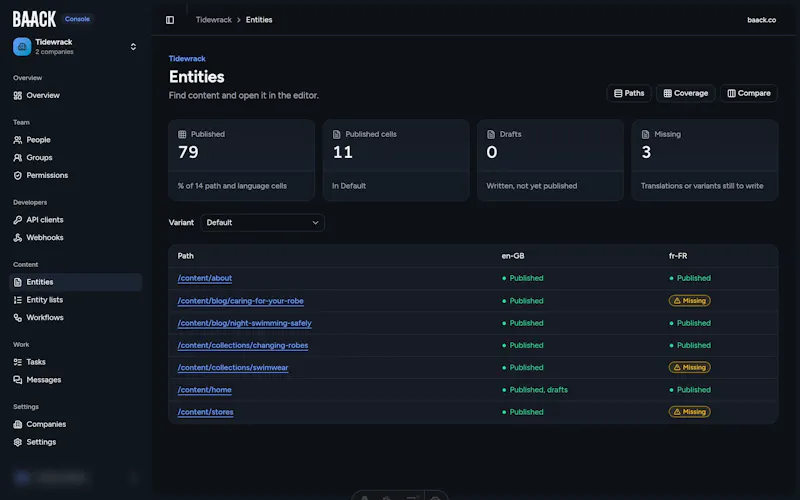Click the Published card grid icon
The height and width of the screenshot is (500, 800).
(x=182, y=134)
